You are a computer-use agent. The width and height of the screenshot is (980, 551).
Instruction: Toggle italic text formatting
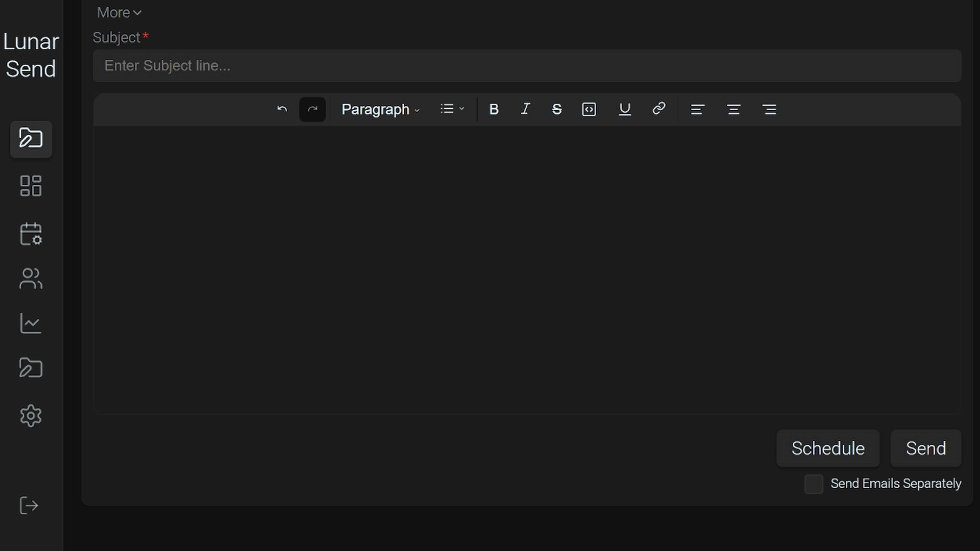(x=525, y=109)
